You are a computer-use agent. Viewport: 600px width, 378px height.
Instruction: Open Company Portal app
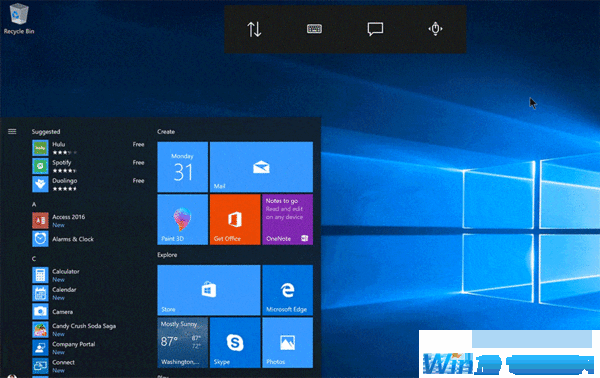click(x=88, y=348)
